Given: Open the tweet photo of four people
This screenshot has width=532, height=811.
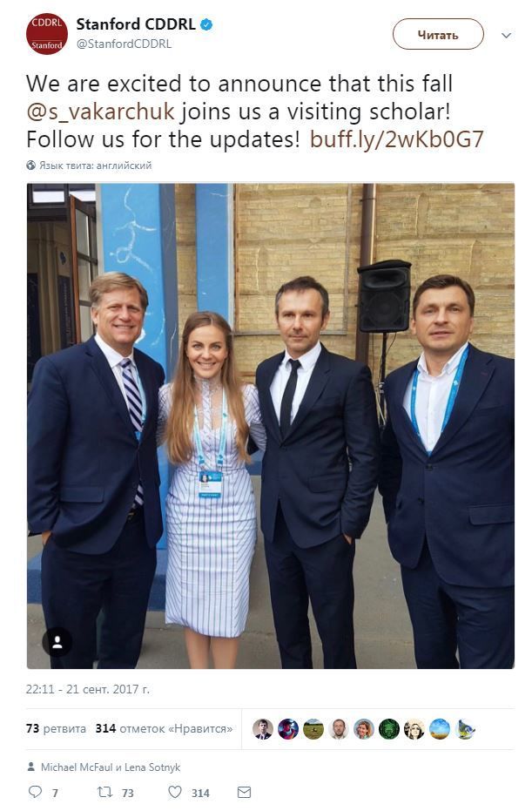Looking at the screenshot, I should click(271, 426).
